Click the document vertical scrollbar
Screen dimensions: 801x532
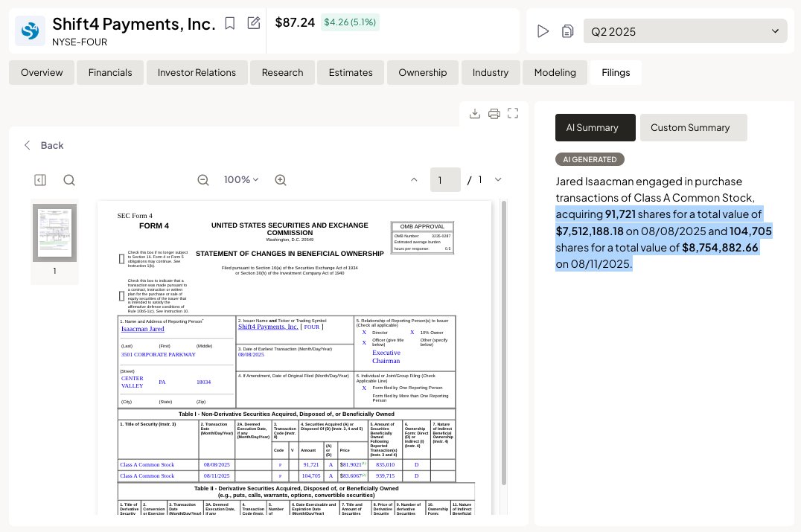504,342
